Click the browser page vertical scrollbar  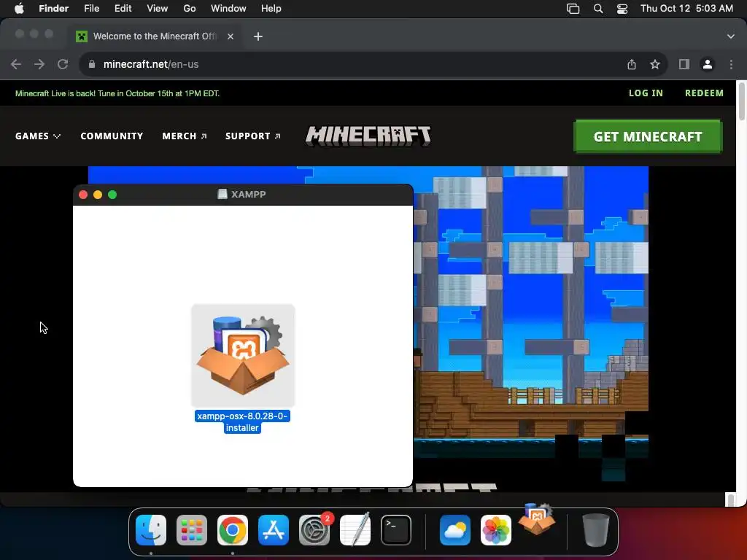tap(741, 101)
